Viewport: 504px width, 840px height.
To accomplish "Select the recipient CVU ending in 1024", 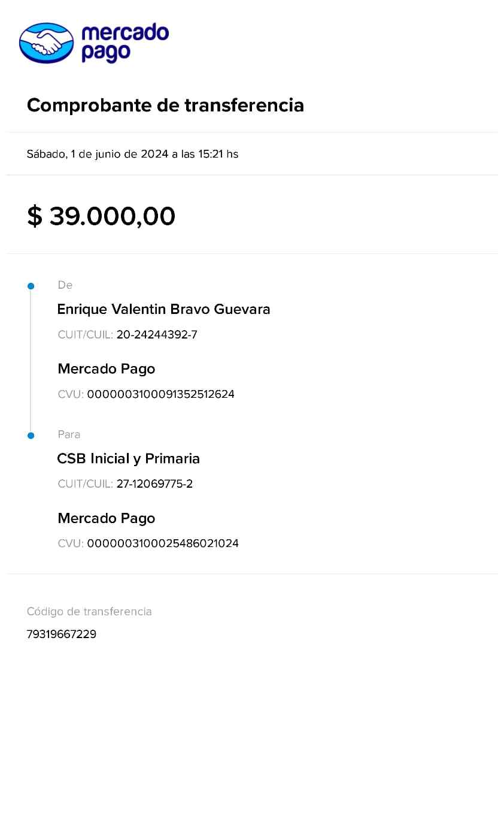I will click(163, 543).
